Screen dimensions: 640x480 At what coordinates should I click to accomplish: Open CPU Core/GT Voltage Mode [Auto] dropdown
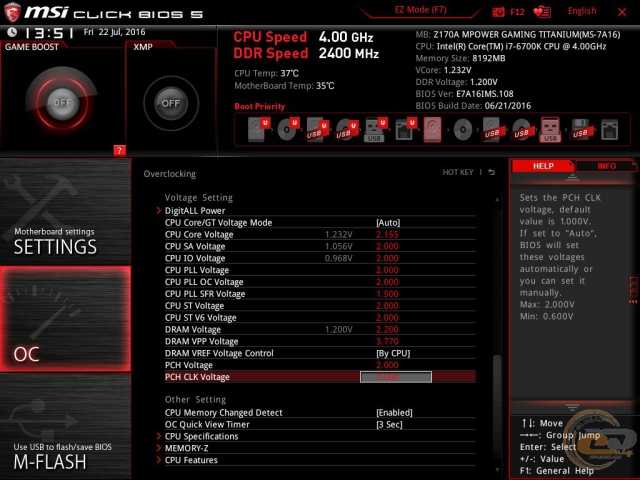tap(388, 223)
